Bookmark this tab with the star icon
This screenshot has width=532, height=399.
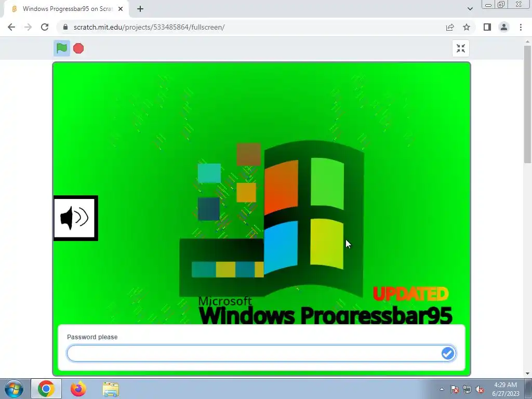467,27
